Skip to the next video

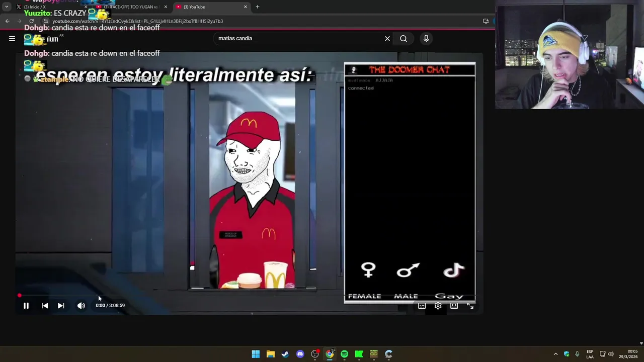coord(61,305)
